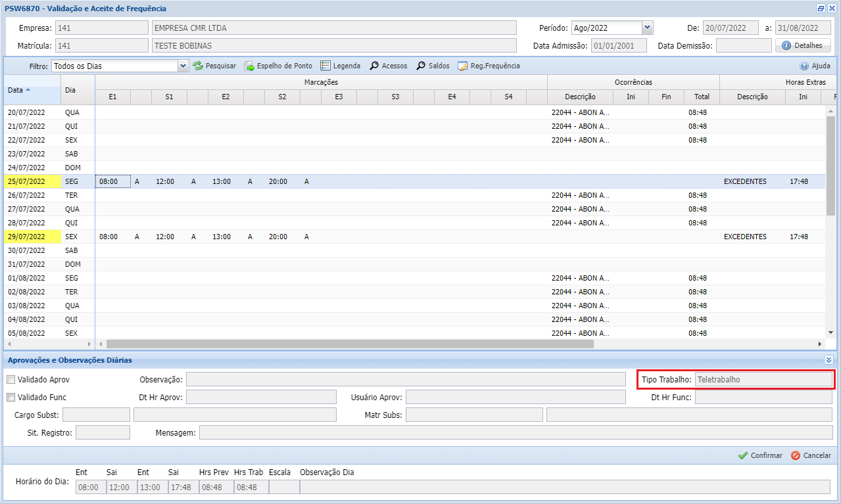This screenshot has height=504, width=841.
Task: Click the Data Demissão field
Action: (x=744, y=45)
